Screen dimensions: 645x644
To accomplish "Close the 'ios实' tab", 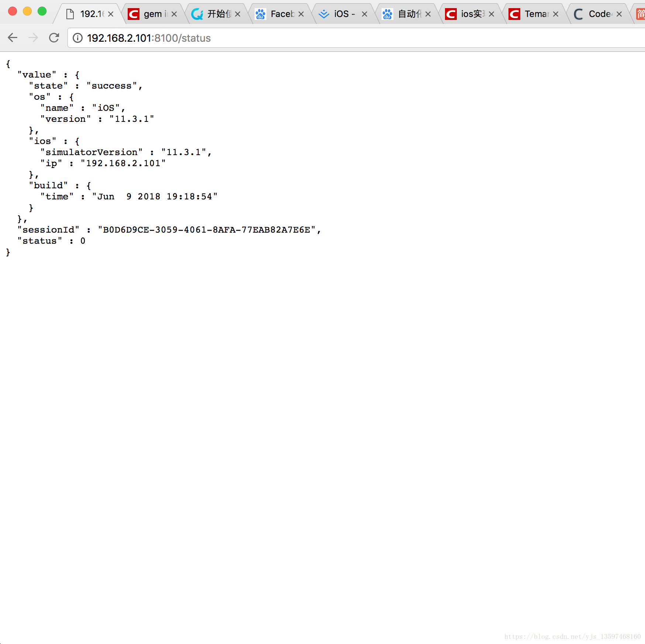I will (x=491, y=14).
